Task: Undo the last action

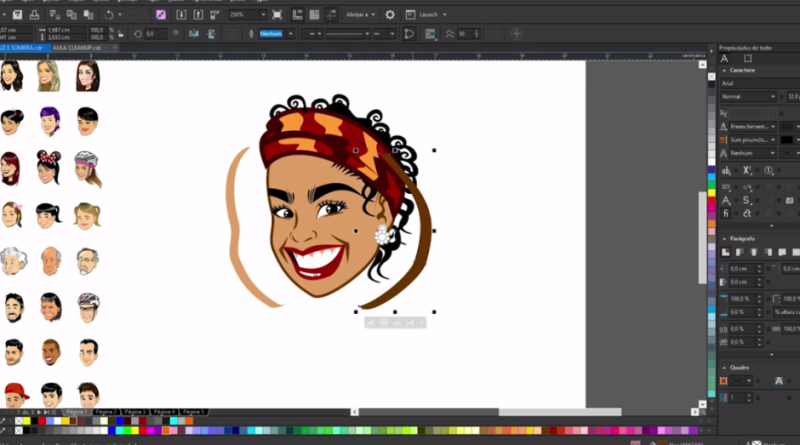Action: coord(109,15)
